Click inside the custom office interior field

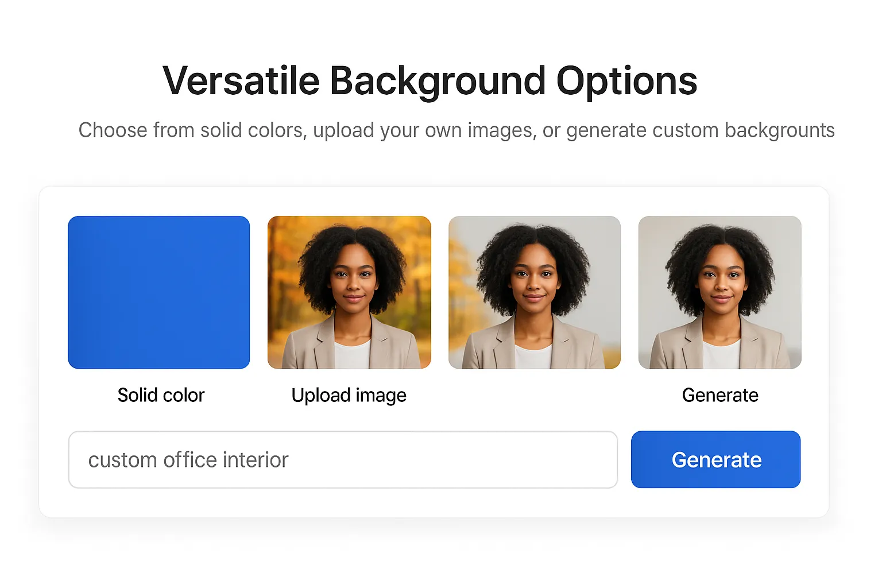343,459
